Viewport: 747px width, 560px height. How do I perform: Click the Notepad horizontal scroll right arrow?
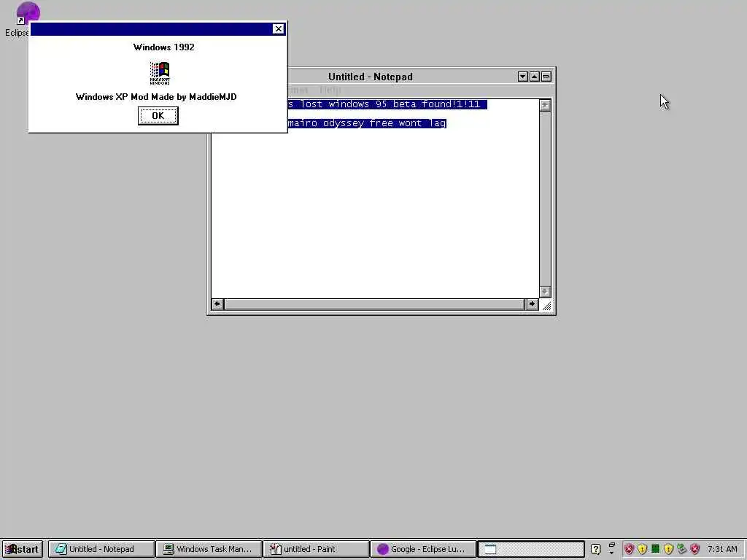coord(532,304)
